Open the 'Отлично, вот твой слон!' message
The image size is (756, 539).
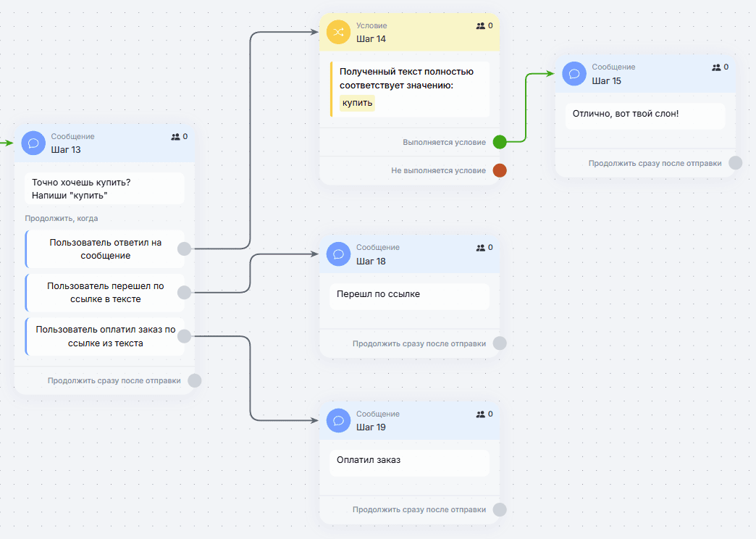[x=645, y=116]
